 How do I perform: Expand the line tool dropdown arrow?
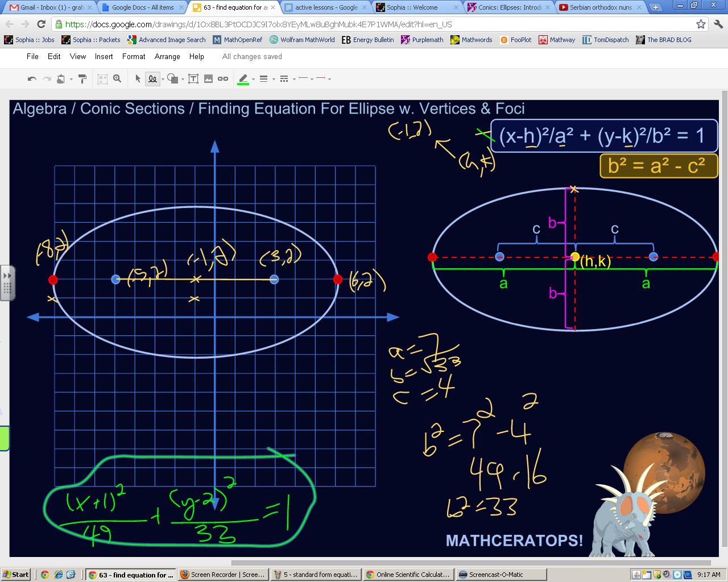163,80
